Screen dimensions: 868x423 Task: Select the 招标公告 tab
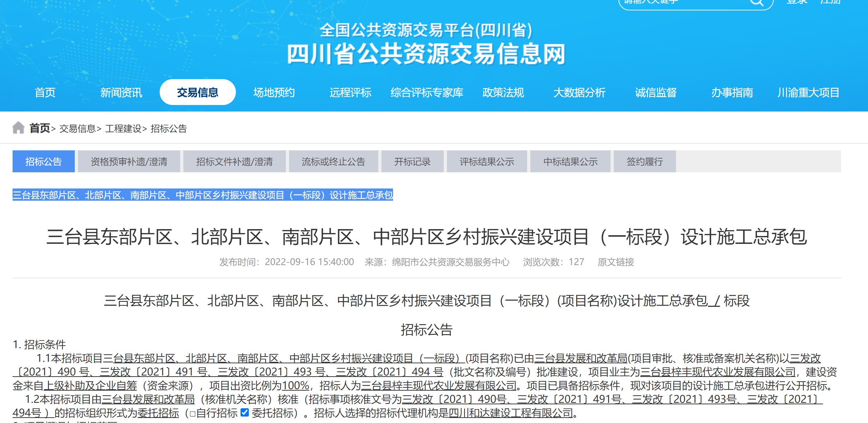(44, 162)
